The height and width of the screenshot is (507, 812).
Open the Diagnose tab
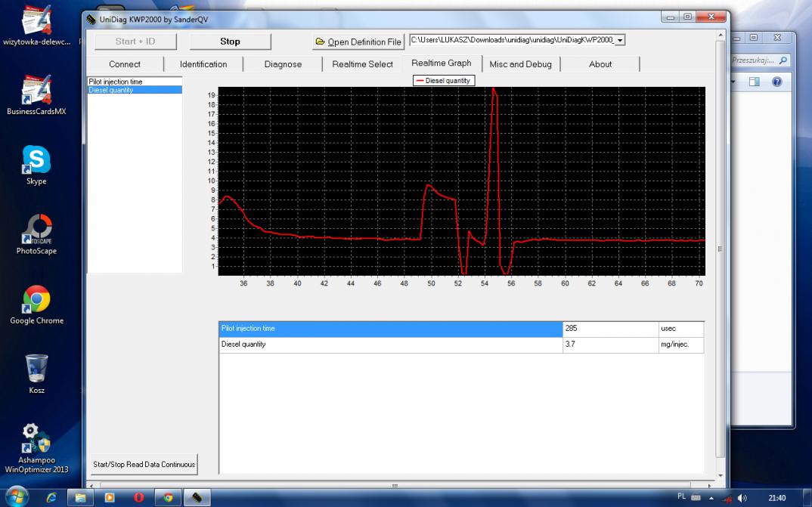pyautogui.click(x=283, y=64)
